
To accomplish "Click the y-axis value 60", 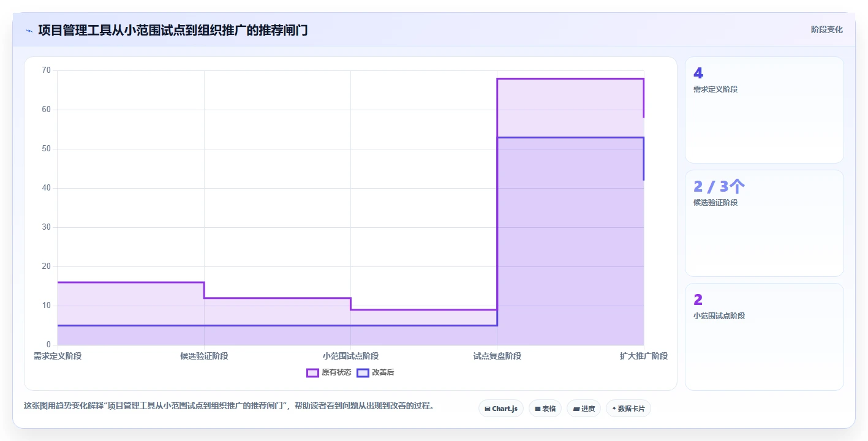I will pyautogui.click(x=47, y=110).
